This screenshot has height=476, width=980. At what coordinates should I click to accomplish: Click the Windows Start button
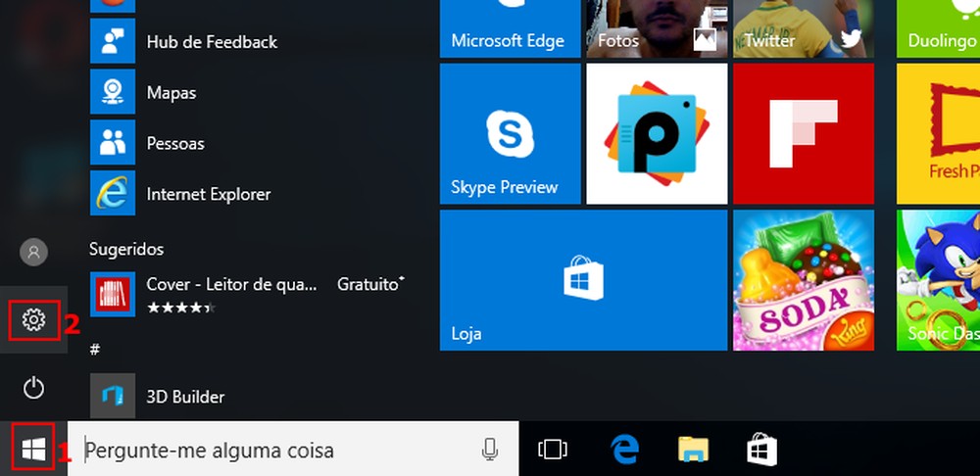(x=33, y=449)
